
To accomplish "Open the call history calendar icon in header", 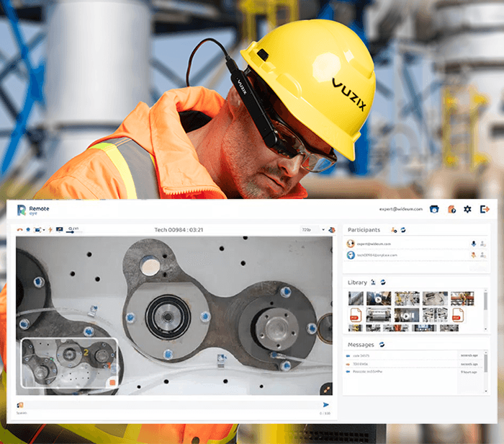I will (434, 209).
